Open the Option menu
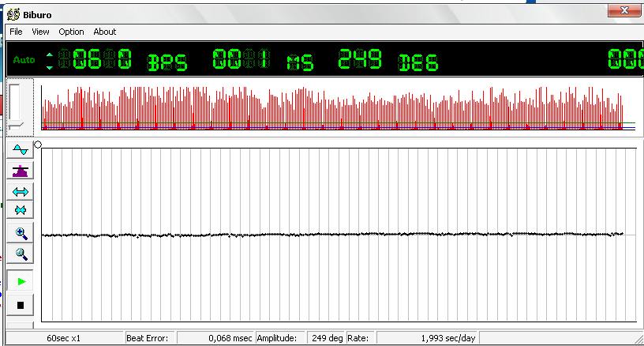 [71, 32]
